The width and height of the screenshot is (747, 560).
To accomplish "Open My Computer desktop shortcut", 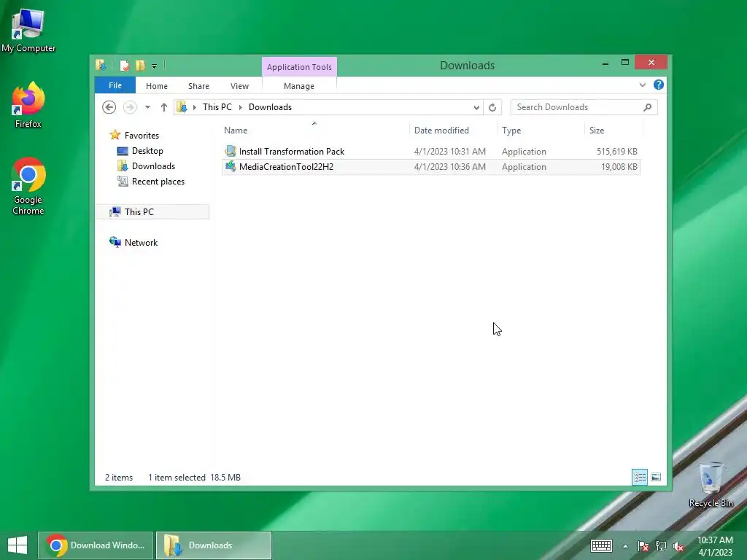I will coord(28,31).
